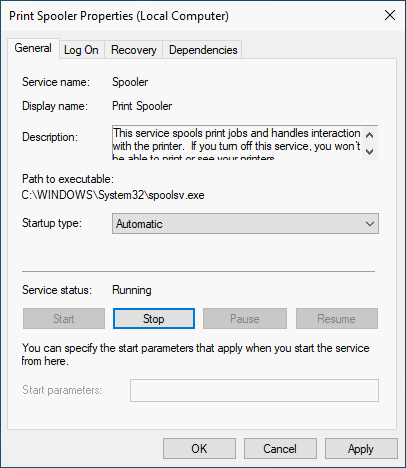The width and height of the screenshot is (406, 468).
Task: Click the greyed-out Start button
Action: click(64, 319)
